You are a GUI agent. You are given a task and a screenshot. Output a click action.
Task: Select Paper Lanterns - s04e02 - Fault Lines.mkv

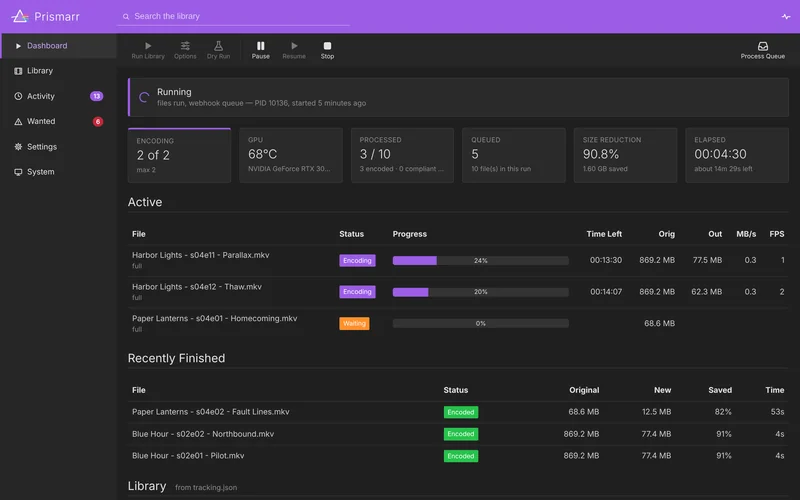[x=211, y=412]
